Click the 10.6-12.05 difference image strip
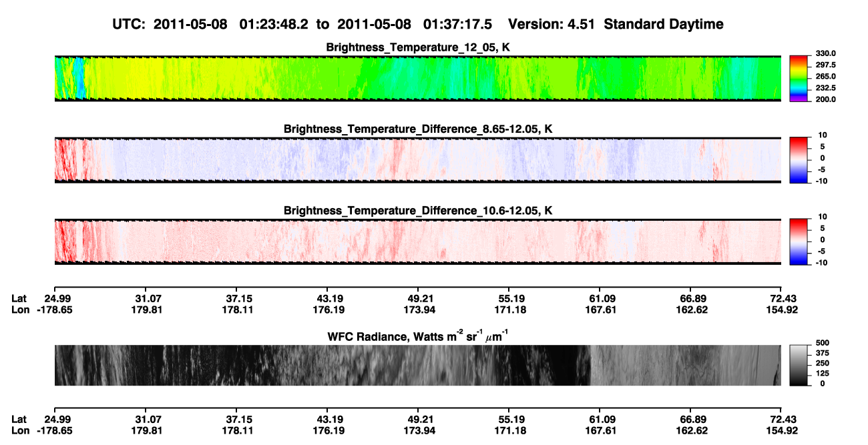The height and width of the screenshot is (445, 868). [418, 242]
